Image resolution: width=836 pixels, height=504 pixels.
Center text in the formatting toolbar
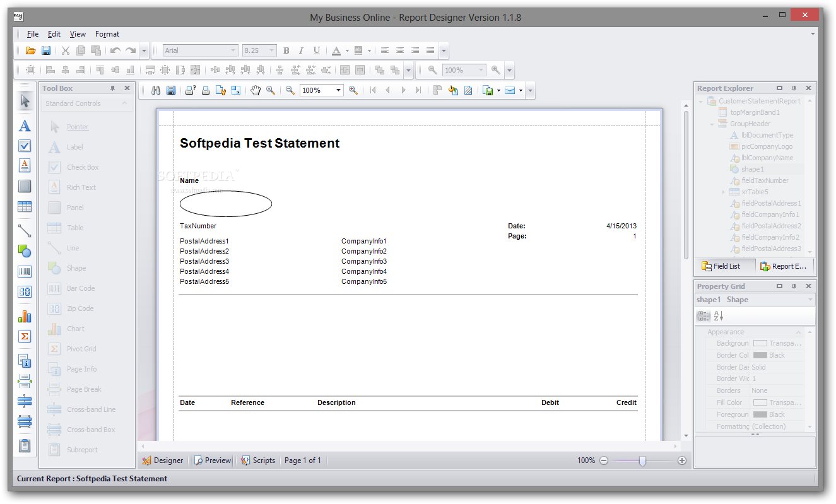[x=399, y=50]
